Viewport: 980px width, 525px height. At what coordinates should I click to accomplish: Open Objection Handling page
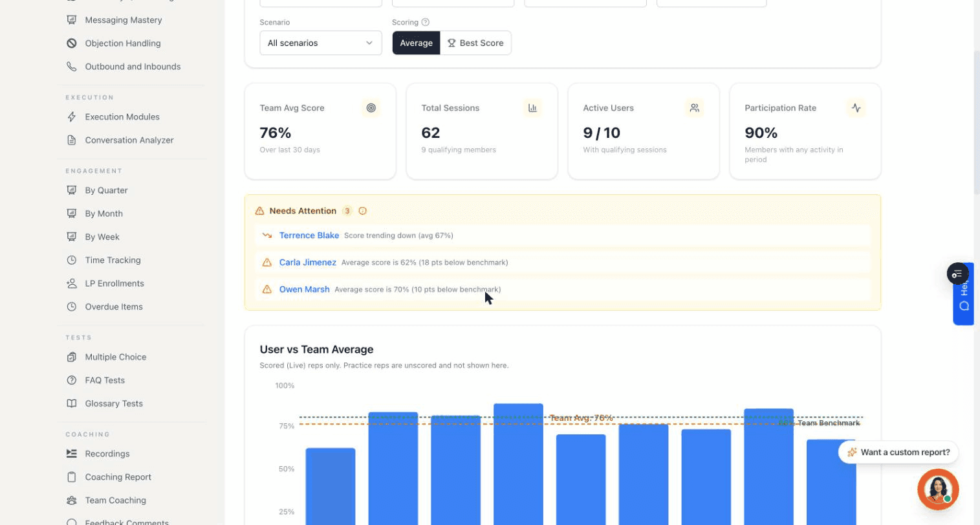[x=123, y=43]
